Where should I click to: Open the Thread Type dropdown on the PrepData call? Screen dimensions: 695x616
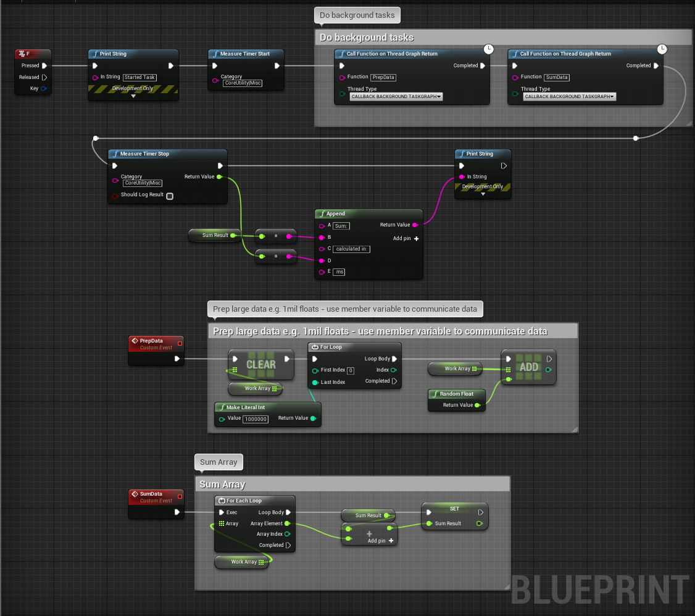tap(396, 96)
